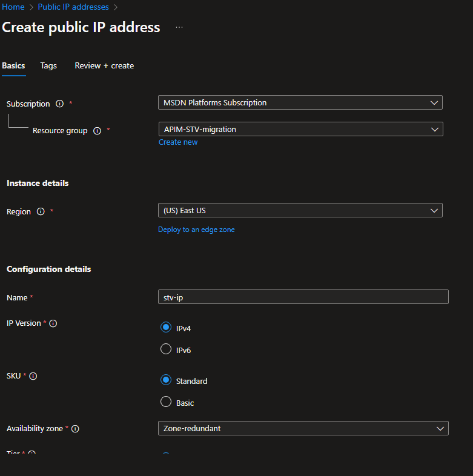
Task: Click the Instance details heading
Action: coord(38,183)
